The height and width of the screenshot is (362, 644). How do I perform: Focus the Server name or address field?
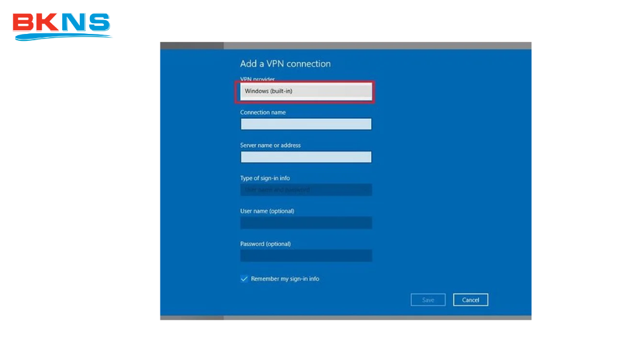[x=306, y=157]
